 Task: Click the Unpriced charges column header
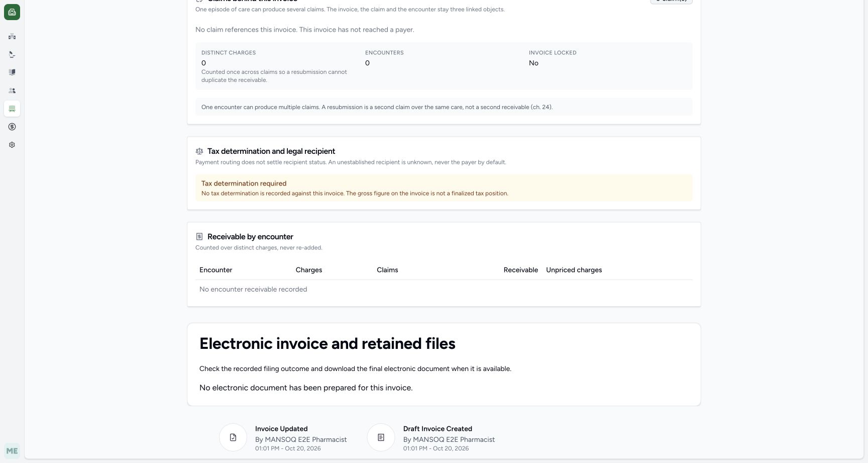[574, 270]
